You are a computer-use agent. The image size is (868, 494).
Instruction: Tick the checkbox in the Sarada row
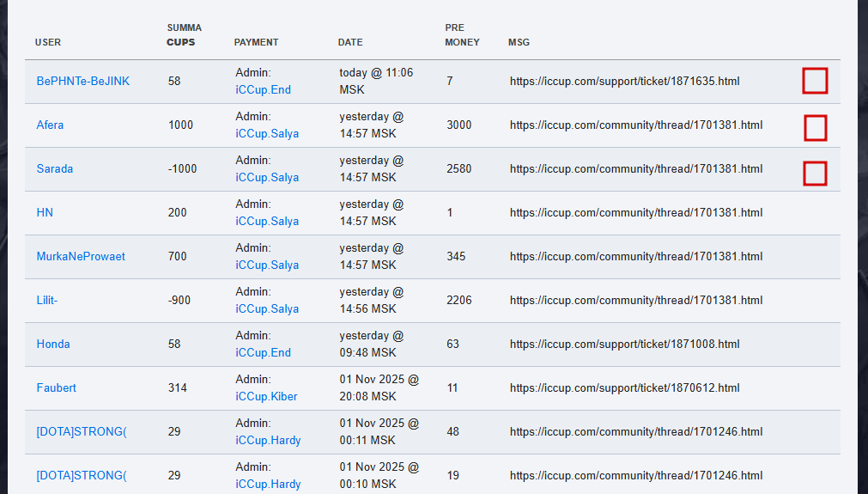(815, 173)
